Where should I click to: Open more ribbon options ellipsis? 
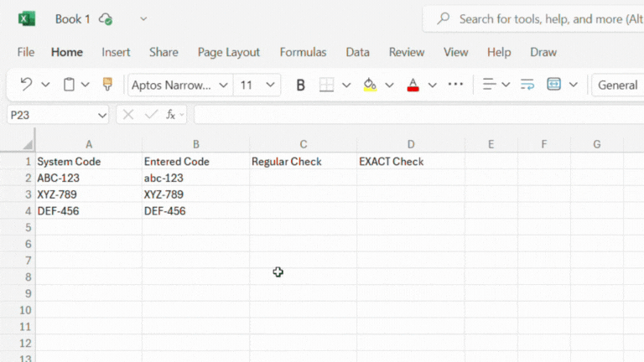tap(455, 84)
